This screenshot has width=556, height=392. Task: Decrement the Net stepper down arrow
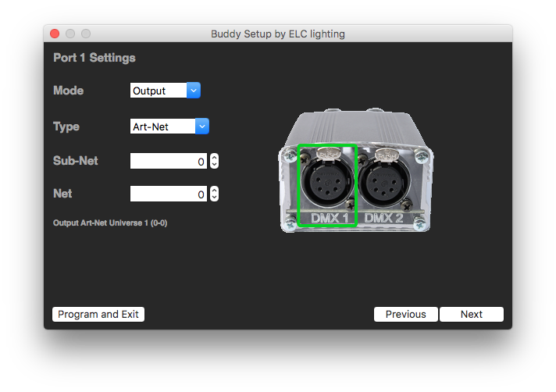(x=214, y=198)
